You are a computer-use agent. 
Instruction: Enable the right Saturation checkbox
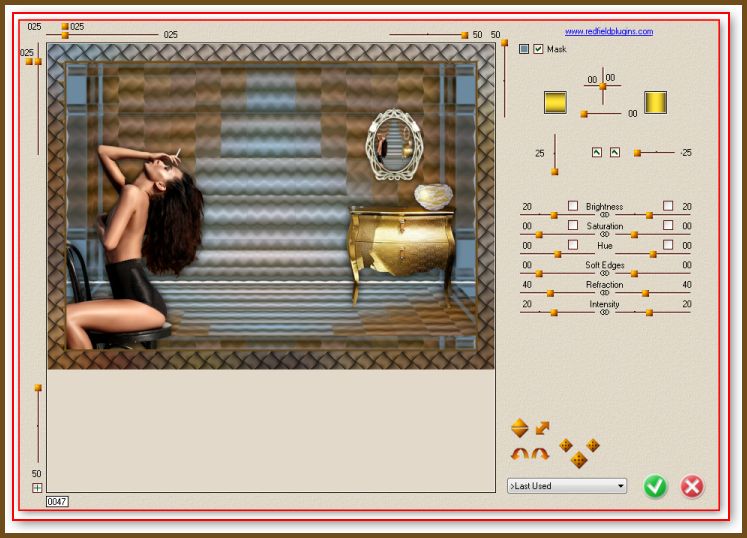[x=668, y=225]
